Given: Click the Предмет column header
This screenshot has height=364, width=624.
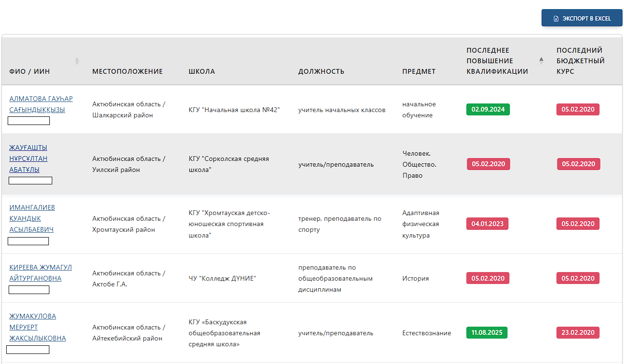Looking at the screenshot, I should (419, 71).
